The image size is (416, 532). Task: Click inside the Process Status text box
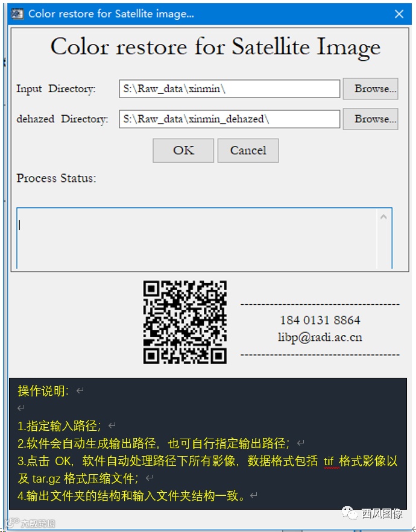[197, 239]
